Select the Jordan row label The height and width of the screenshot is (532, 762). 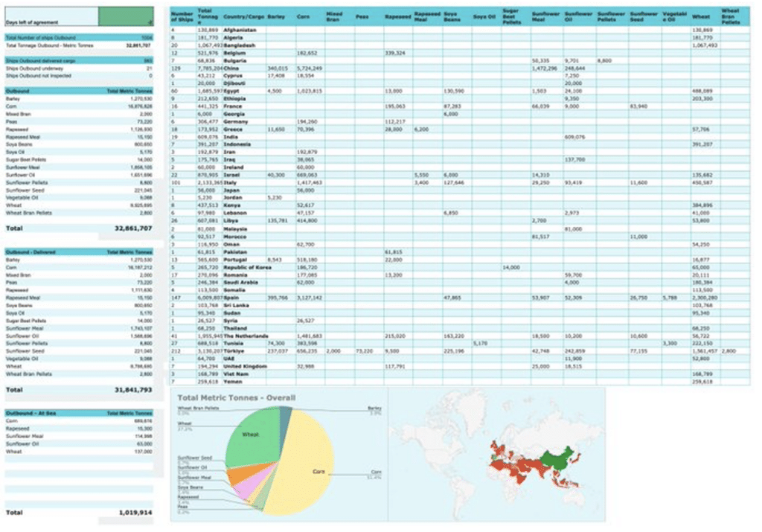pos(232,198)
